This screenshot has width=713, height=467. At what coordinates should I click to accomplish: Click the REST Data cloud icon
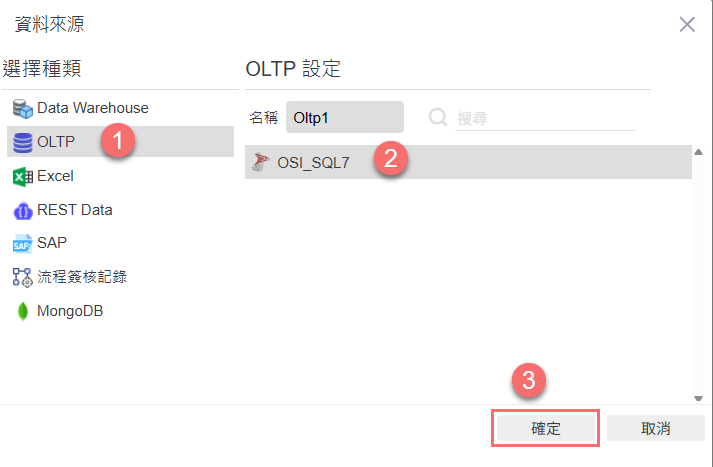[x=22, y=210]
